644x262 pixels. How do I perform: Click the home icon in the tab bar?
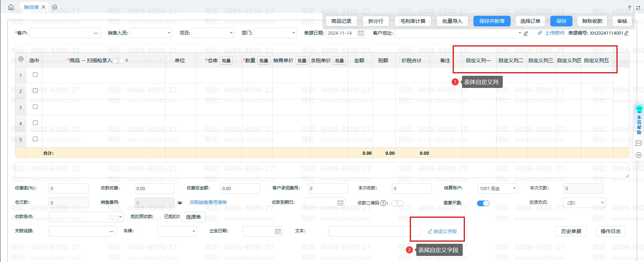tap(11, 7)
